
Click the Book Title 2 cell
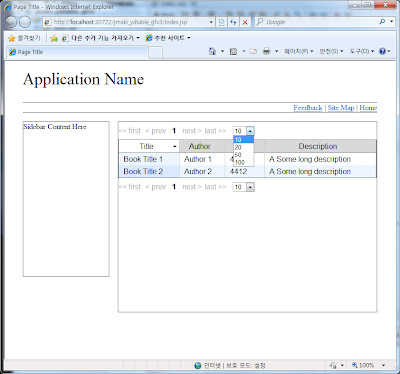149,171
